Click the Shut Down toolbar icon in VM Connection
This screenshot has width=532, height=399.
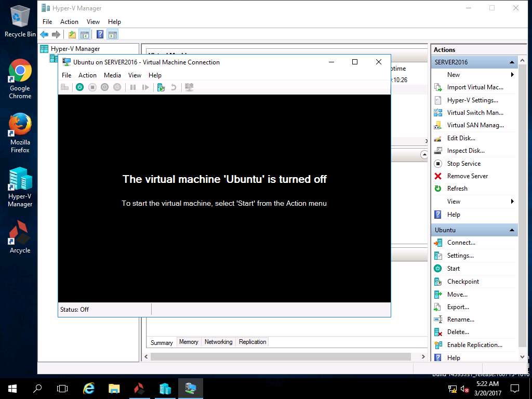104,87
